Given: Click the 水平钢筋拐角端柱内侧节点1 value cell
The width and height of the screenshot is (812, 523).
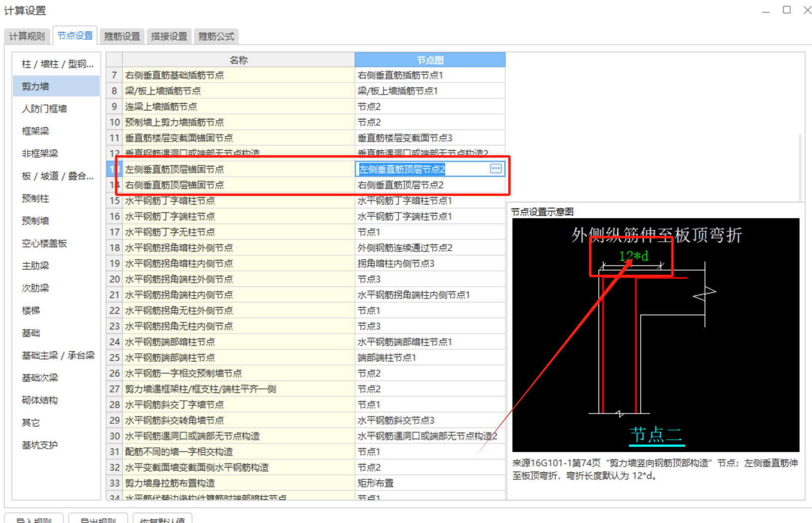Looking at the screenshot, I should 430,295.
